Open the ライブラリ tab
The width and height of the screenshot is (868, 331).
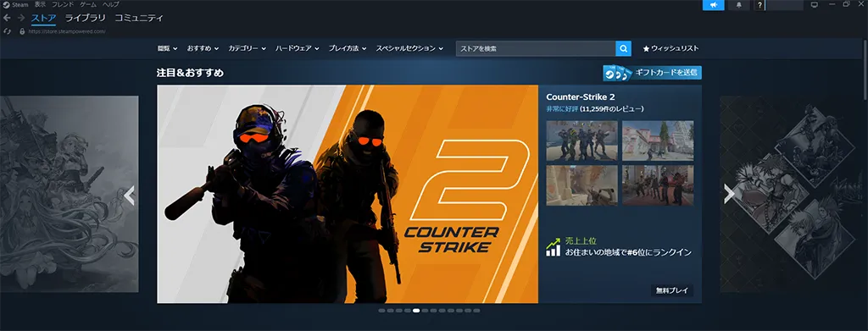tap(86, 19)
